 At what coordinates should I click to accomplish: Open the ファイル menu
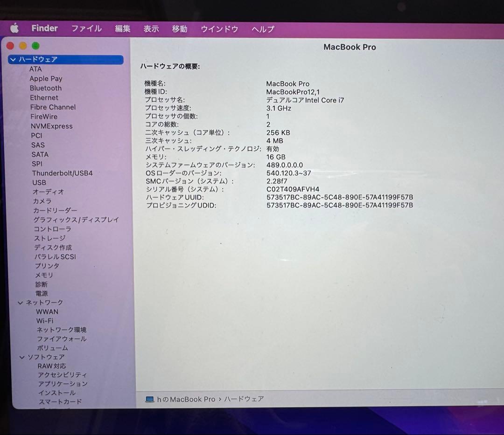[86, 28]
